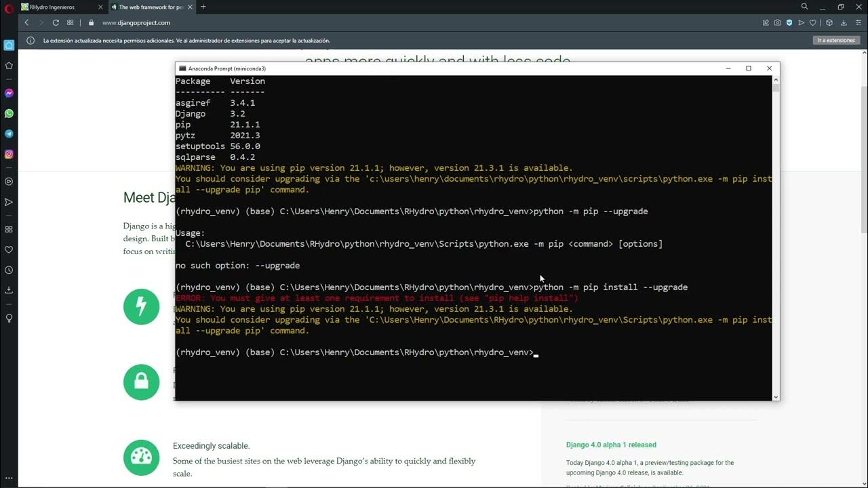Go back with the browser back arrow
This screenshot has height=488, width=868.
[26, 22]
